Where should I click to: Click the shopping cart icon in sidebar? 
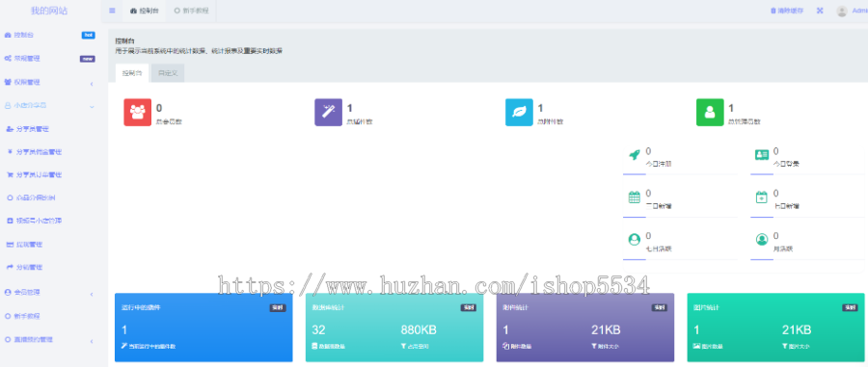(x=10, y=174)
